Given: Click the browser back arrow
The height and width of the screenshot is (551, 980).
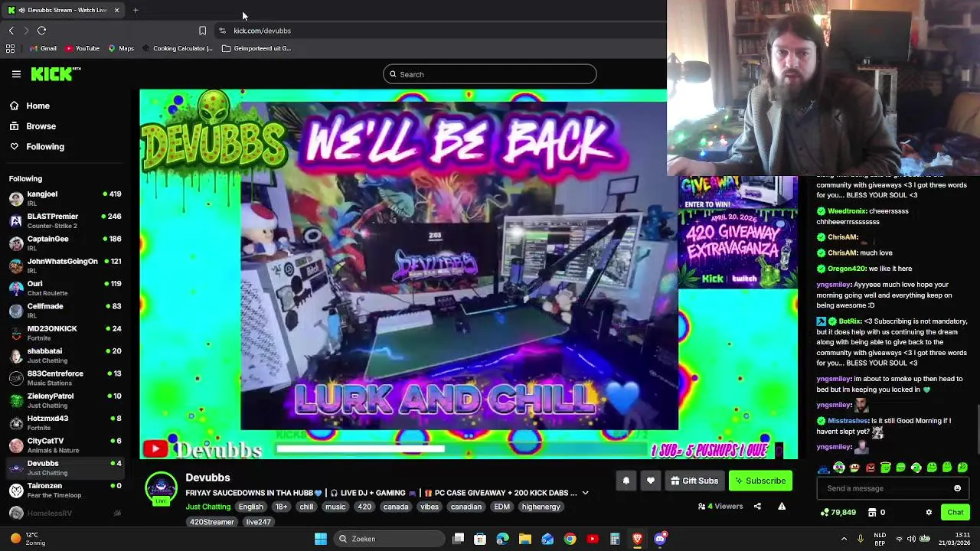Looking at the screenshot, I should [x=11, y=31].
